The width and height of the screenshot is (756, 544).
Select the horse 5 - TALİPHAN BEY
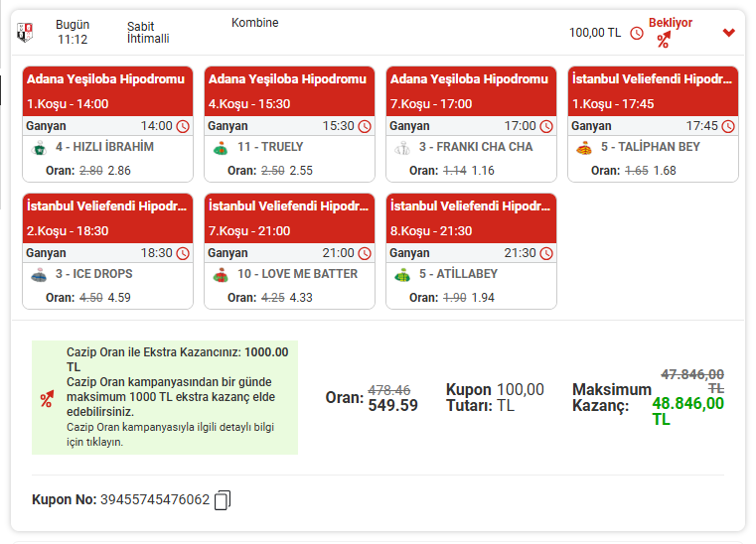pos(651,147)
